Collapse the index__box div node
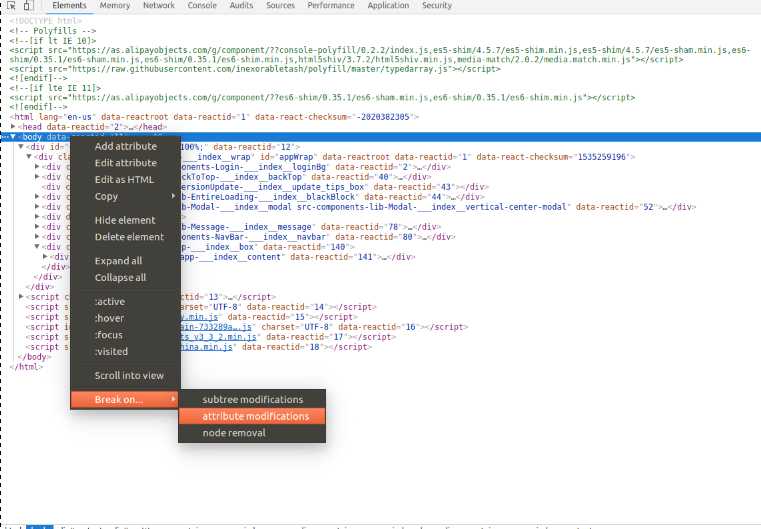The width and height of the screenshot is (761, 529). click(x=37, y=247)
